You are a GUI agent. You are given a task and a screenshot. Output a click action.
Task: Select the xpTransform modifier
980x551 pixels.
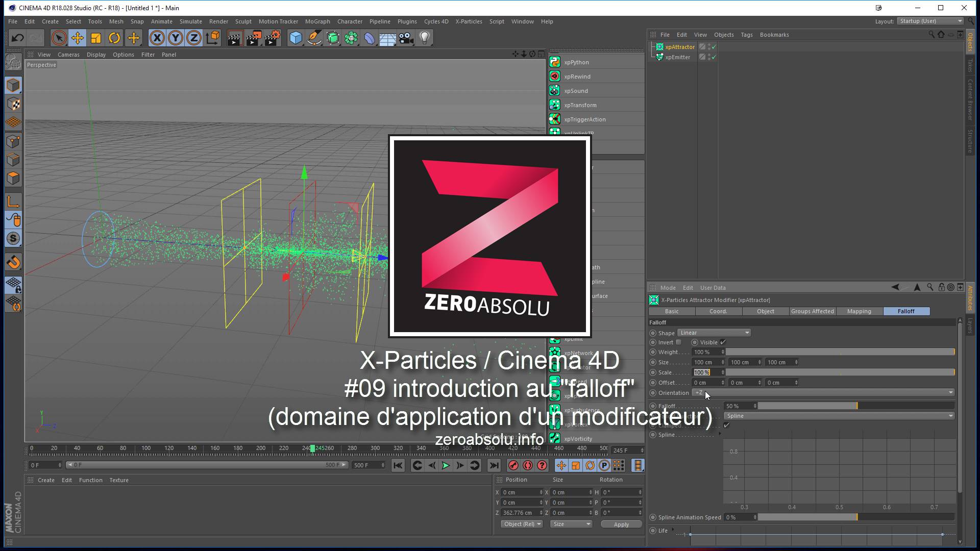tap(580, 105)
